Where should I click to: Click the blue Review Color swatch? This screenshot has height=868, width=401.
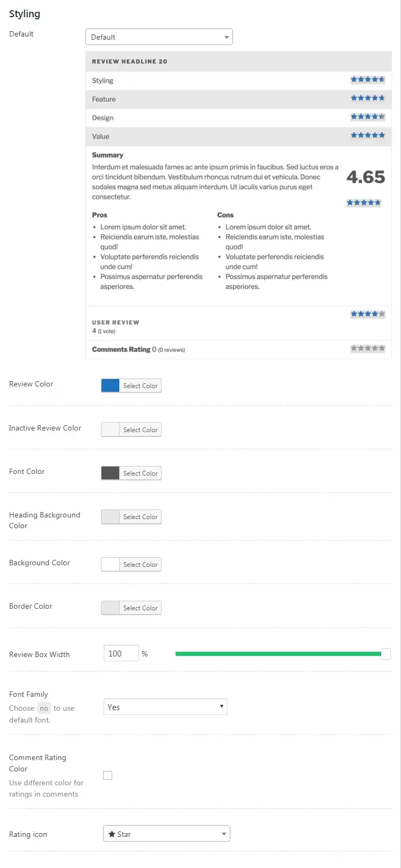(x=111, y=386)
